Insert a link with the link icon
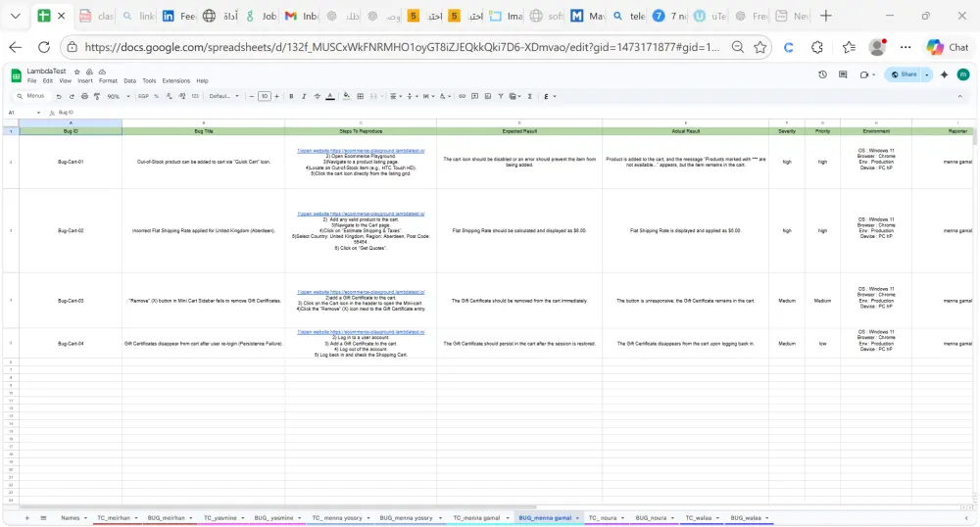Screen dimensions: 980x527 coord(462,97)
